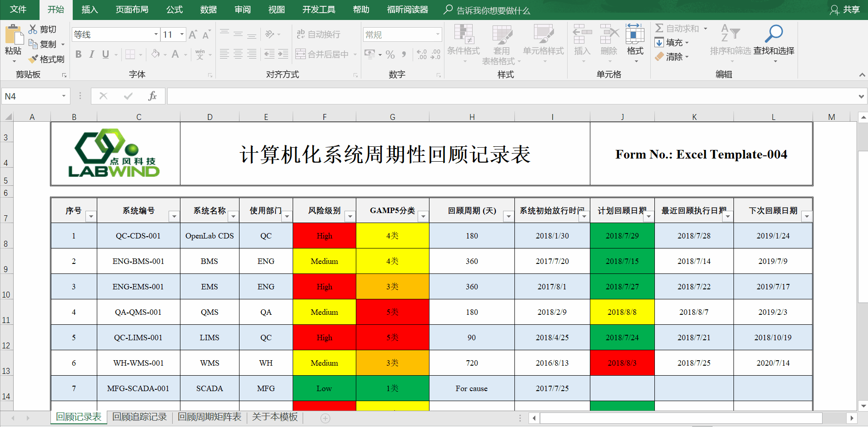The width and height of the screenshot is (868, 427).
Task: Open Conditional Formatting options
Action: tap(463, 43)
